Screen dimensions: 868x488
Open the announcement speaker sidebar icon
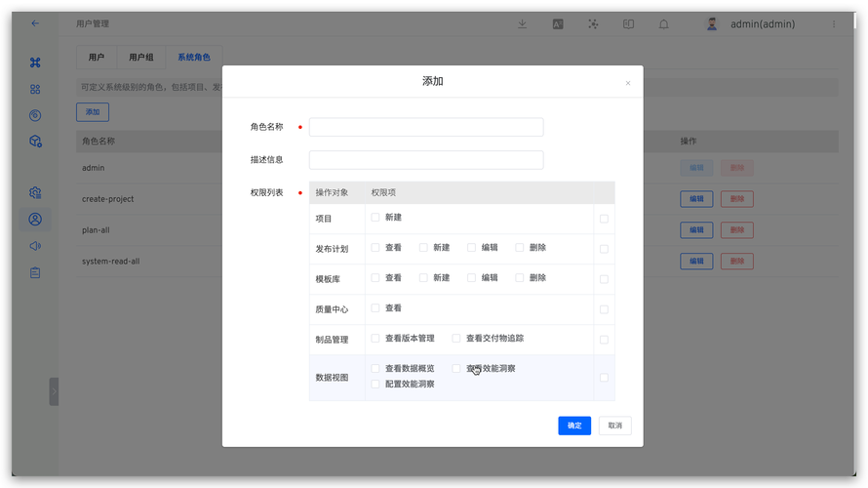pos(35,246)
